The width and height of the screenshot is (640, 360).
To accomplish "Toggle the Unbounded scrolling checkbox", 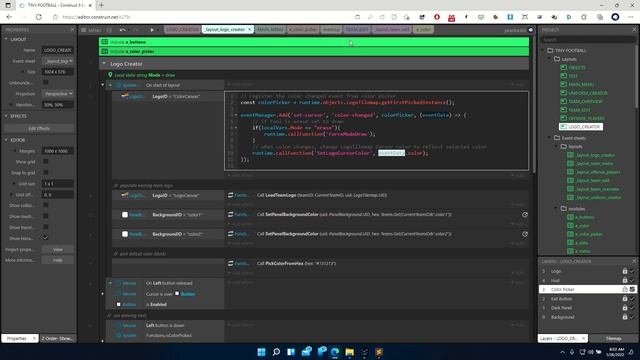I will (x=46, y=83).
